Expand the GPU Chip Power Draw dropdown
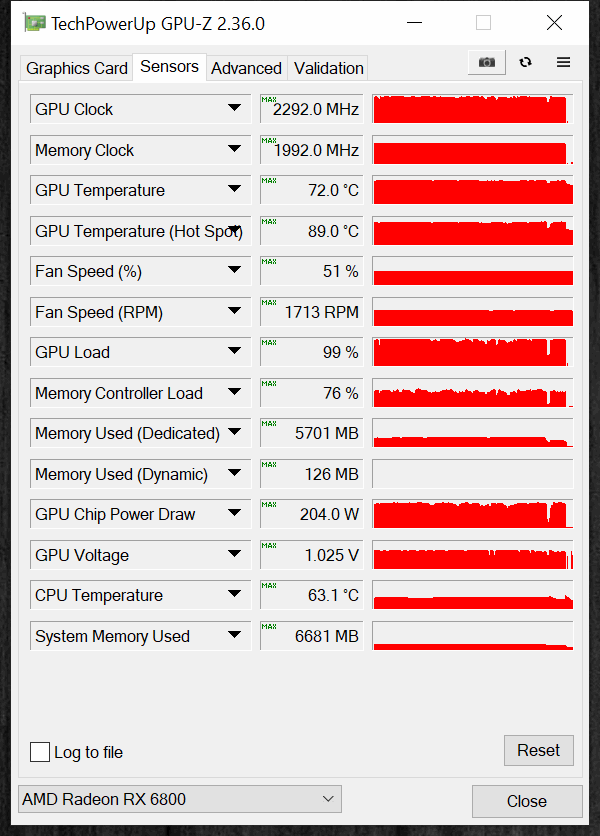The height and width of the screenshot is (836, 600). pos(234,513)
